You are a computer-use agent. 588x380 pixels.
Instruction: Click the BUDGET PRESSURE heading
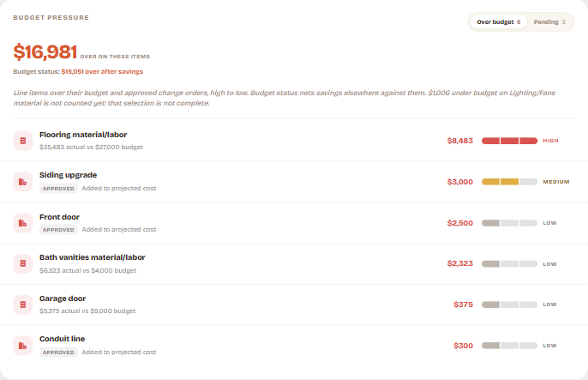click(51, 18)
